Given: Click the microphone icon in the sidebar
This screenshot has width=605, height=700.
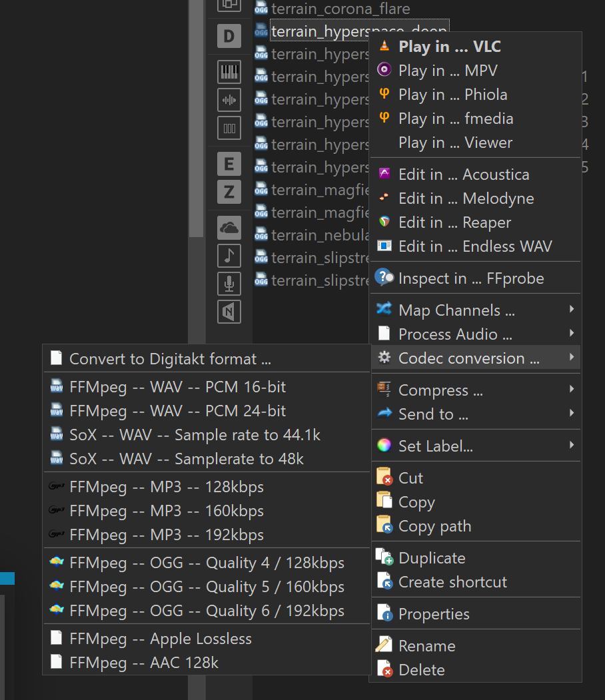Looking at the screenshot, I should coord(229,284).
